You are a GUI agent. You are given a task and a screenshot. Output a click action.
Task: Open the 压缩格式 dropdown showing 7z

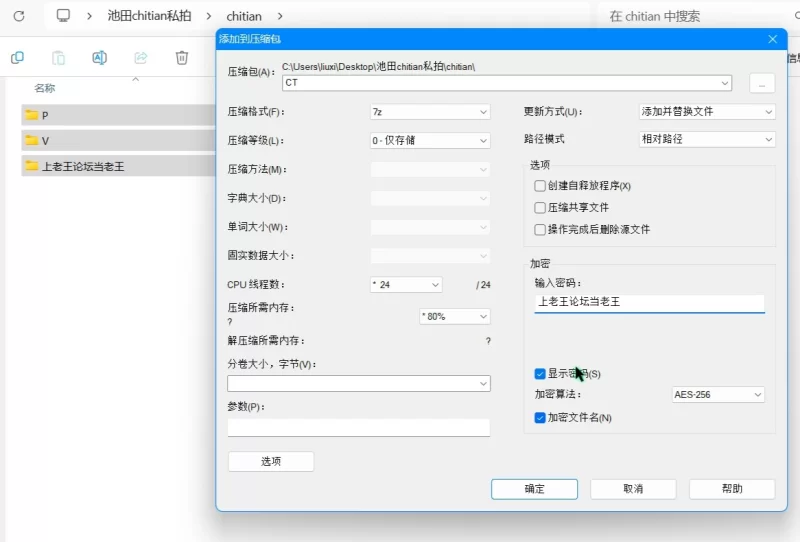click(x=430, y=112)
